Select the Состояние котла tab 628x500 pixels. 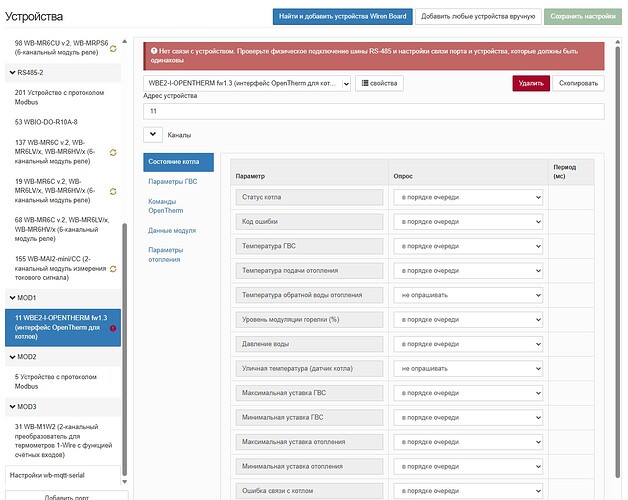tap(178, 162)
